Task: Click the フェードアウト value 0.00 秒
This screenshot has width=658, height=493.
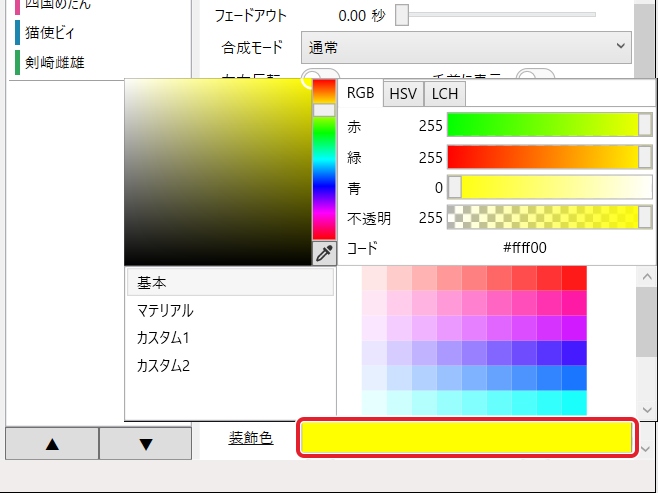Action: tap(361, 16)
